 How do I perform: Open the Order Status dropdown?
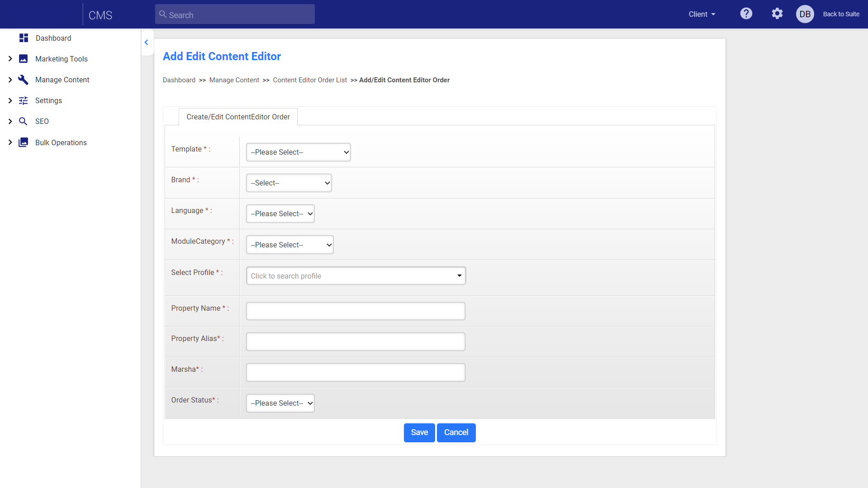point(280,403)
